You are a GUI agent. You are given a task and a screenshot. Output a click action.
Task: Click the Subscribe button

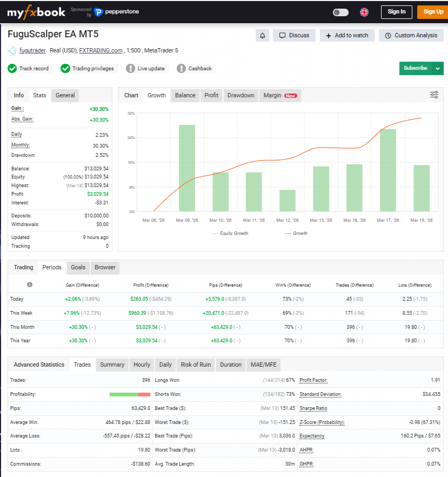coord(416,68)
